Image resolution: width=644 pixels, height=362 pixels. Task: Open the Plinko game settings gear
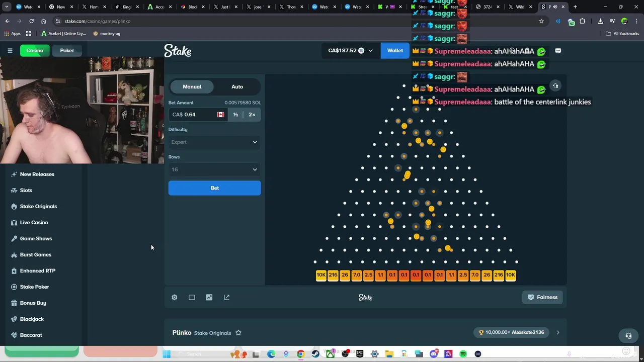(x=174, y=297)
